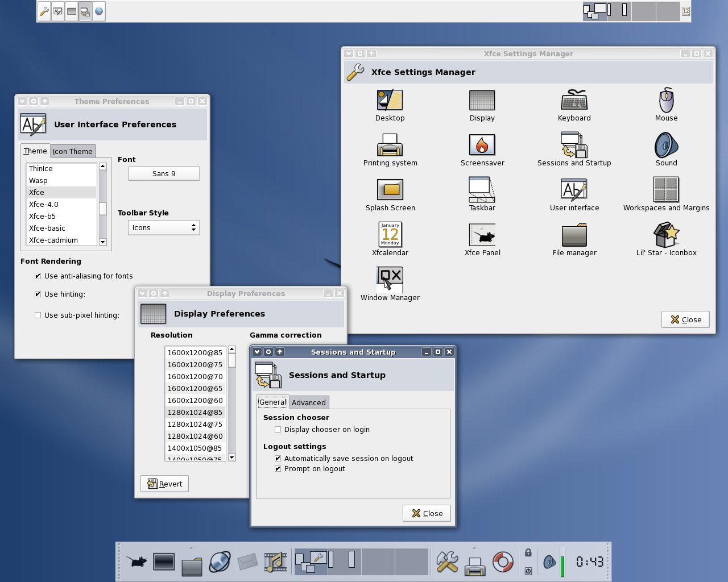
Task: Switch to the Icon Theme tab
Action: pyautogui.click(x=73, y=151)
